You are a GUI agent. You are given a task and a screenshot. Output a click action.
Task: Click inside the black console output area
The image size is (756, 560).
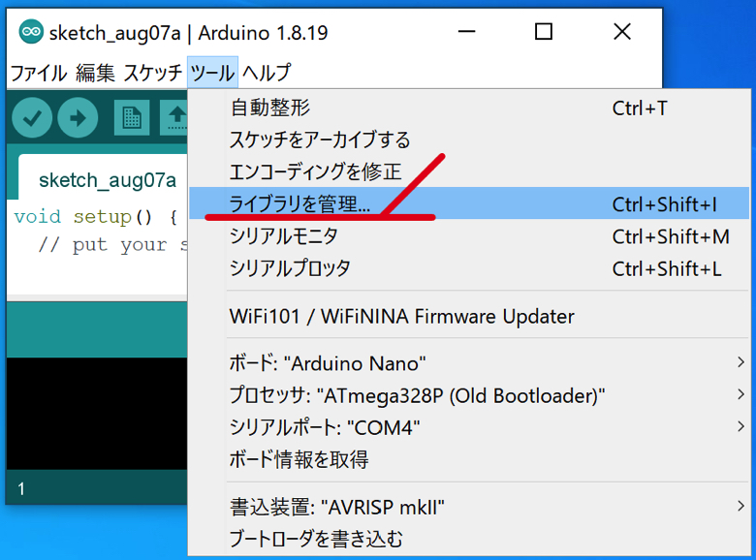tap(96, 413)
